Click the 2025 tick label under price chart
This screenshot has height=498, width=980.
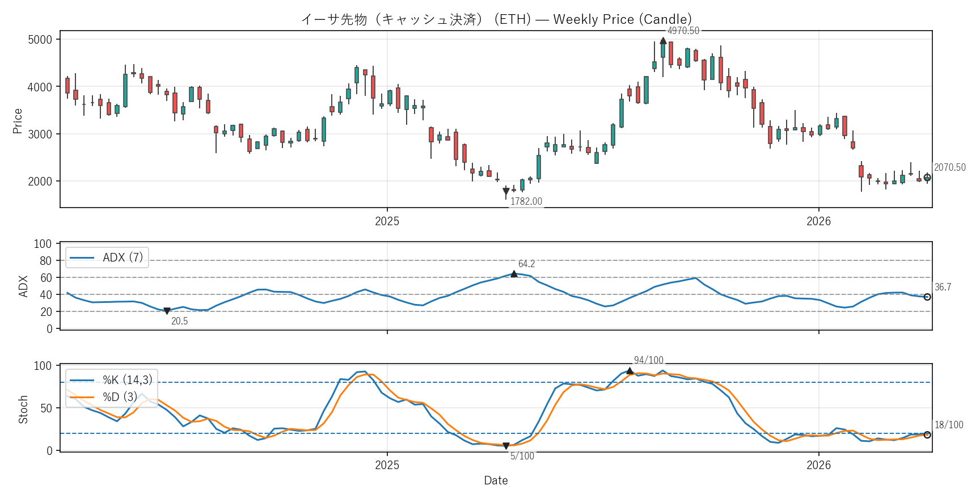(387, 221)
